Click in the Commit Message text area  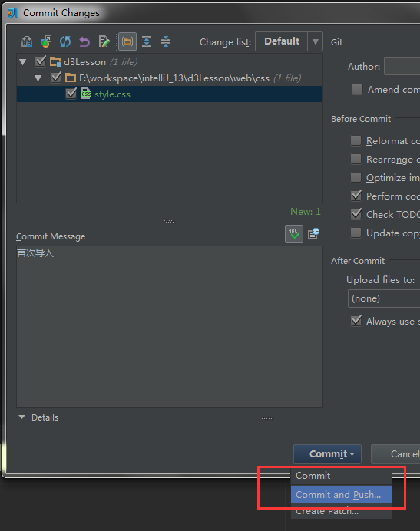(x=170, y=327)
